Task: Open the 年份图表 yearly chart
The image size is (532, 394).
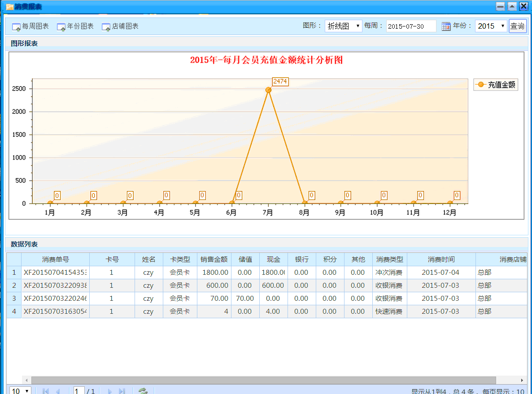Action: pyautogui.click(x=75, y=26)
